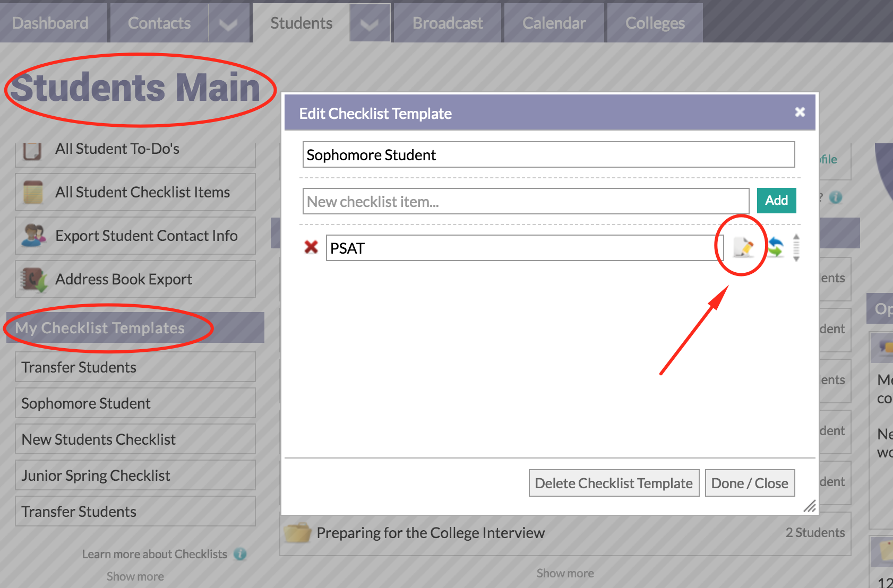Image resolution: width=893 pixels, height=588 pixels.
Task: Click Delete Checklist Template button
Action: [614, 483]
